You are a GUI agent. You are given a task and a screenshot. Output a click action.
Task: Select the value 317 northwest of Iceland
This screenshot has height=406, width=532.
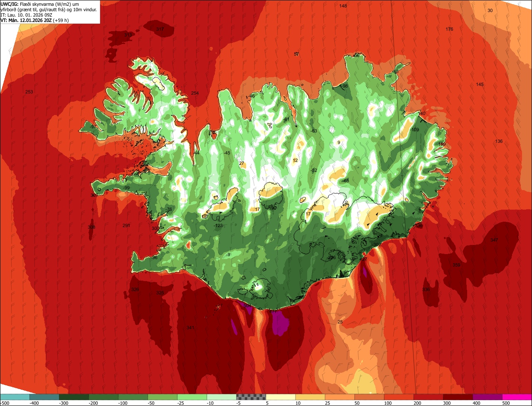tap(160, 29)
